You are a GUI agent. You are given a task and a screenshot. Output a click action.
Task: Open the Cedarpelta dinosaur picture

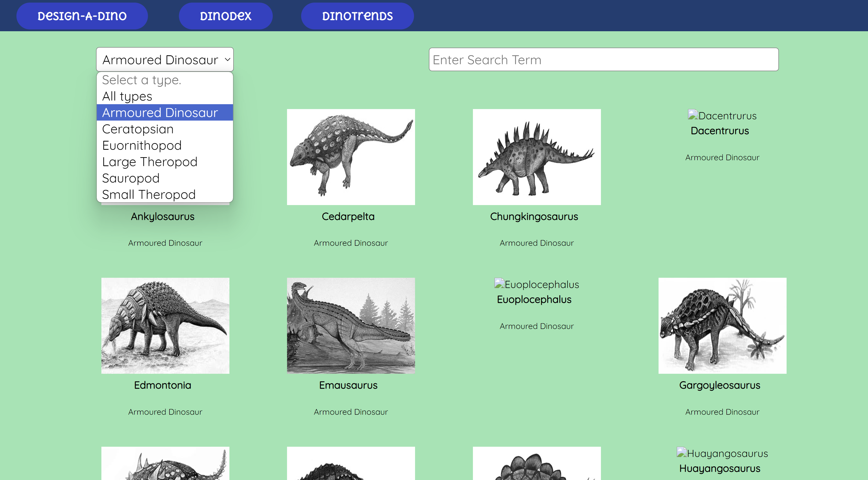coord(351,157)
